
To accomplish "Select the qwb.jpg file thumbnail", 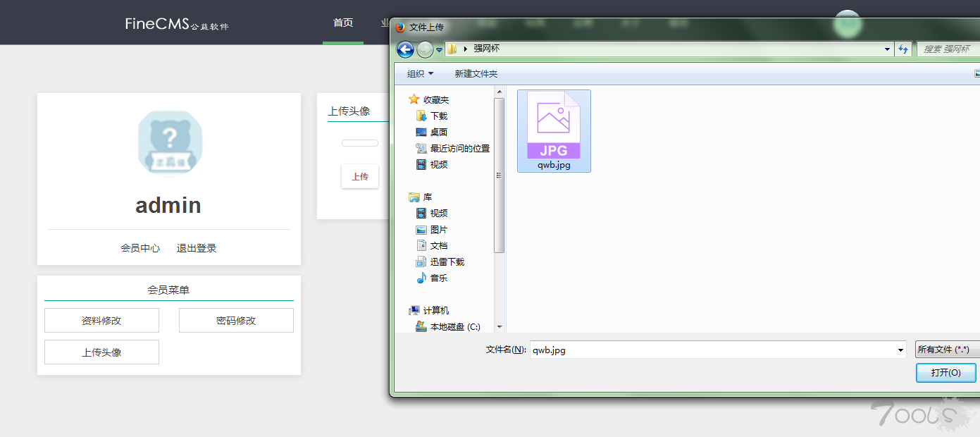I will [554, 130].
